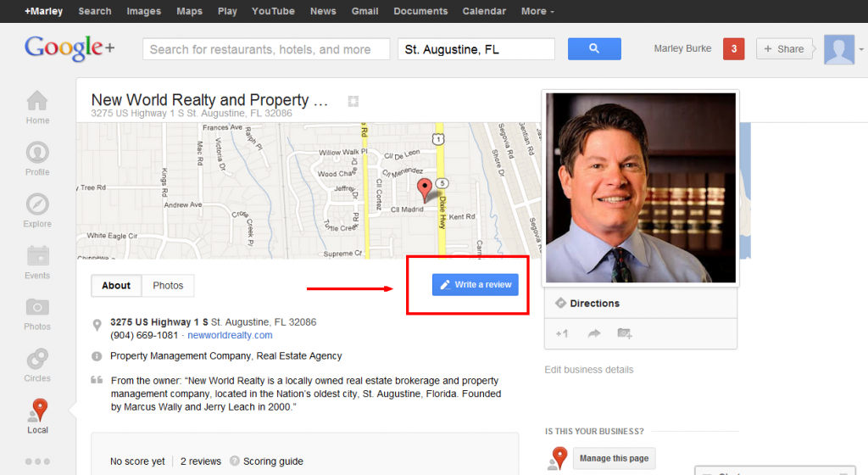Viewport: 868px width, 475px height.
Task: Click the business owner profile photo
Action: tap(641, 187)
